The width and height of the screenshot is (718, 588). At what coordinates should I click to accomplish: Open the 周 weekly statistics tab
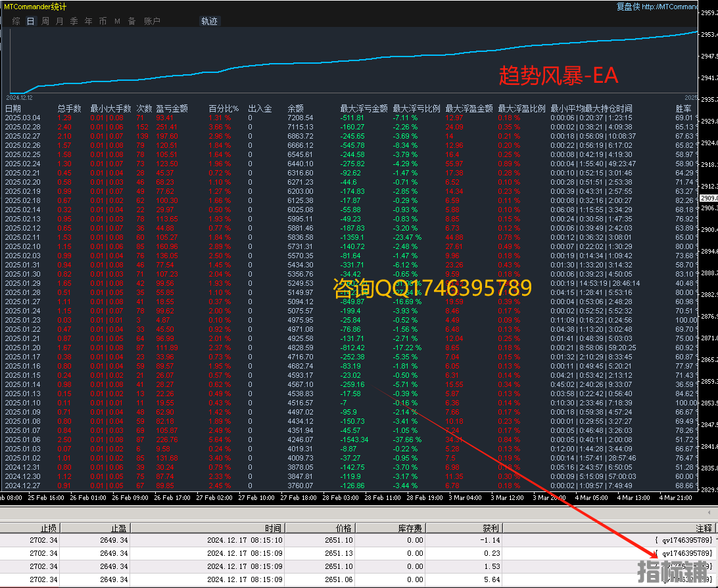(x=45, y=21)
